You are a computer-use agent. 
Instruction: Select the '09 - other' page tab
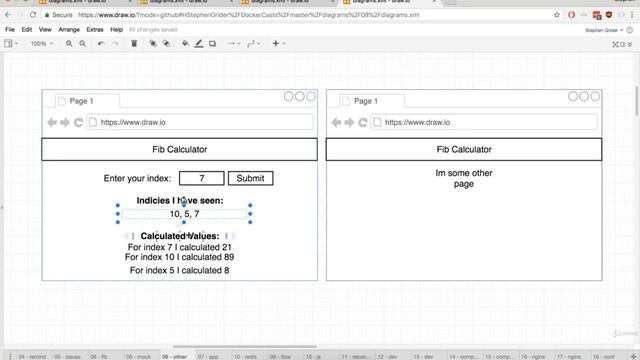tap(174, 356)
